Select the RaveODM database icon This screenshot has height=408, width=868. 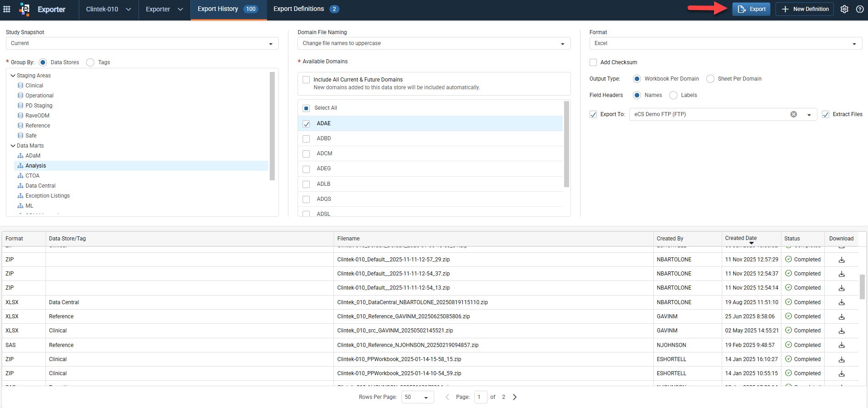(21, 116)
